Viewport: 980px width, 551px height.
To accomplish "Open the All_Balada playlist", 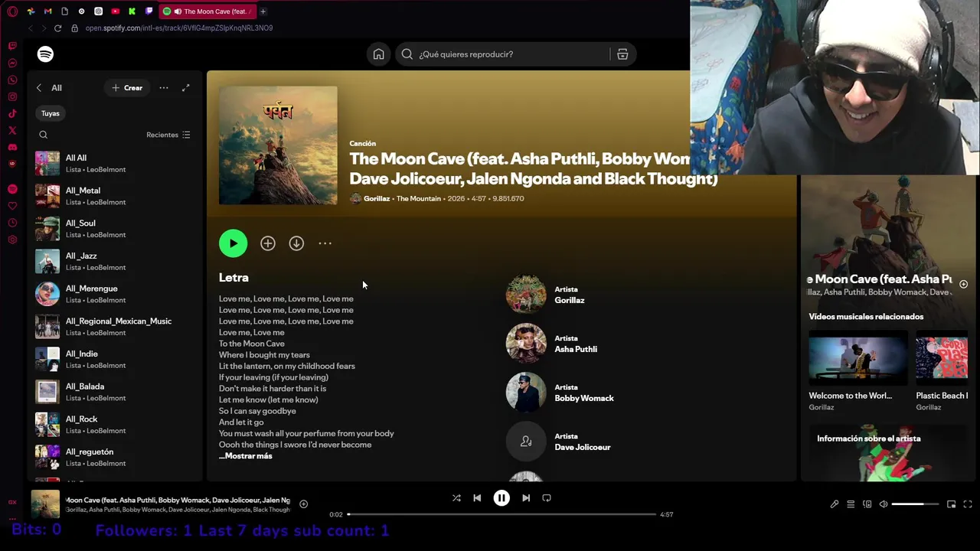I will click(x=115, y=392).
